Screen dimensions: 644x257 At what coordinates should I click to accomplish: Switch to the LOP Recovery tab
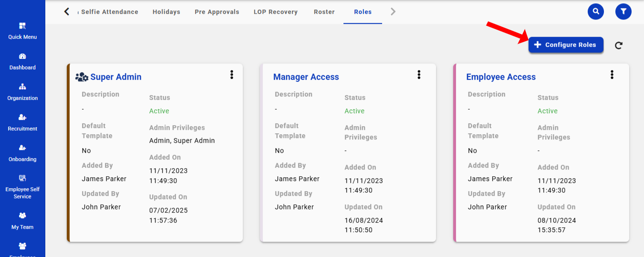(x=275, y=12)
